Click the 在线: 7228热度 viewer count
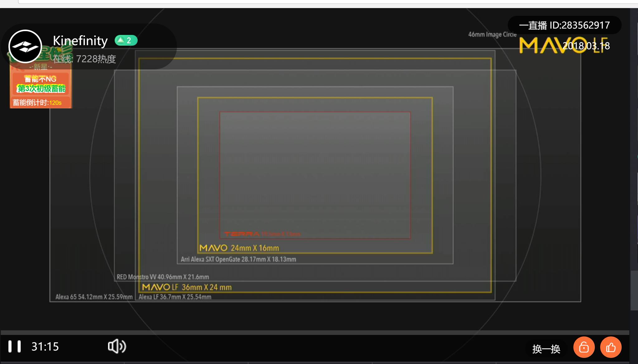Image resolution: width=638 pixels, height=364 pixels. point(84,59)
